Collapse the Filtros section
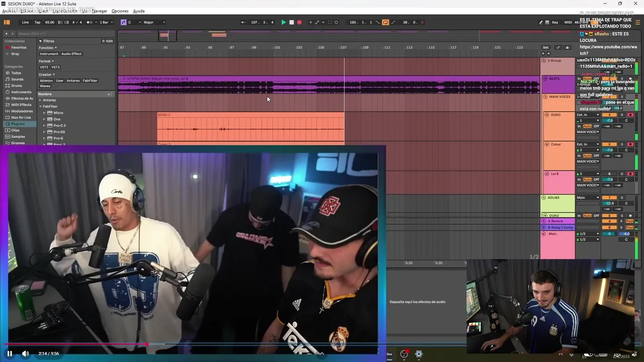 coord(40,41)
